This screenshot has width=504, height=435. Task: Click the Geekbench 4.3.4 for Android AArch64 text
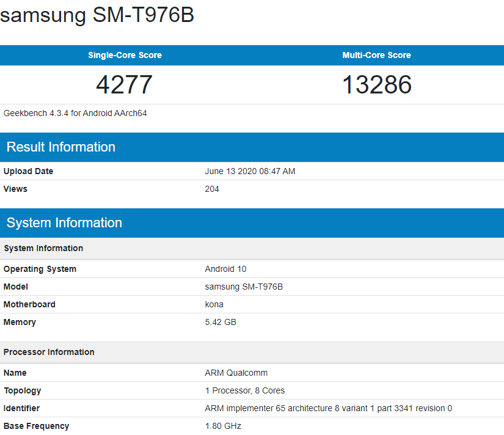(75, 113)
